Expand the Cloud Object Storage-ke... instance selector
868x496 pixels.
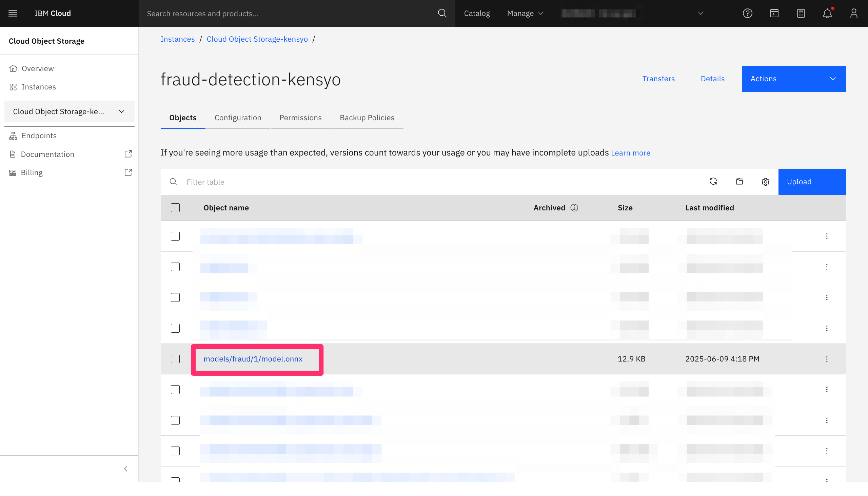pos(69,111)
